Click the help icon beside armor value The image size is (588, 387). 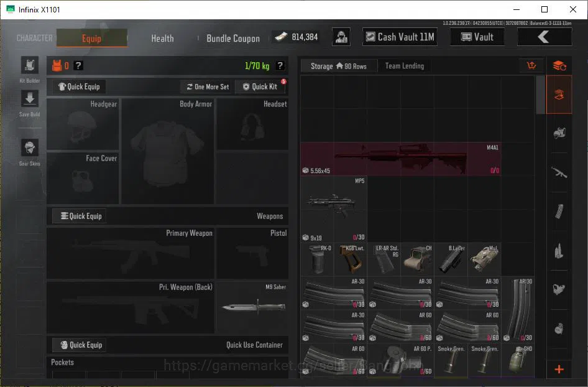coord(78,66)
